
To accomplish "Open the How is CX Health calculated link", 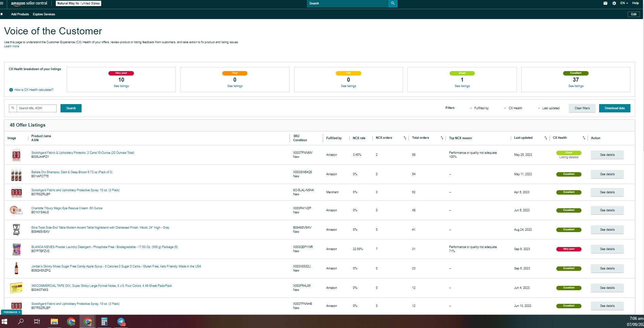I will [34, 90].
